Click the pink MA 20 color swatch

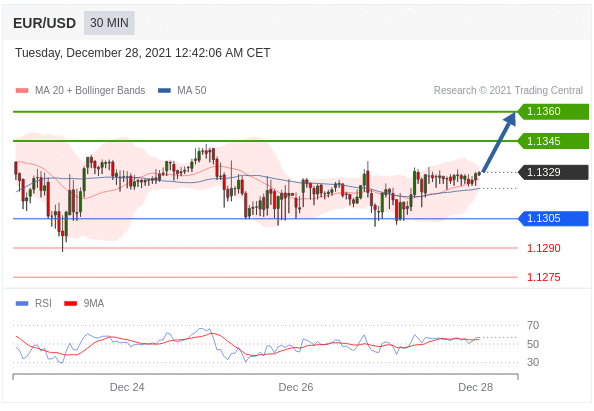22,91
